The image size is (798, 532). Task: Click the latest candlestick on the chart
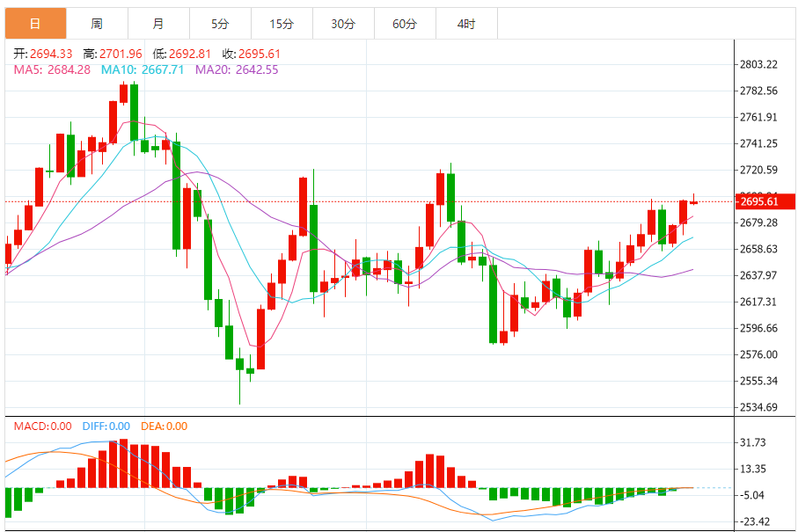[693, 201]
